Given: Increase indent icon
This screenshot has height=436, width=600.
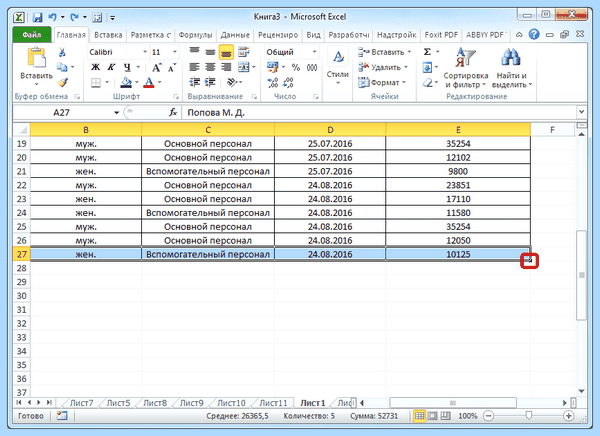Looking at the screenshot, I should (210, 82).
